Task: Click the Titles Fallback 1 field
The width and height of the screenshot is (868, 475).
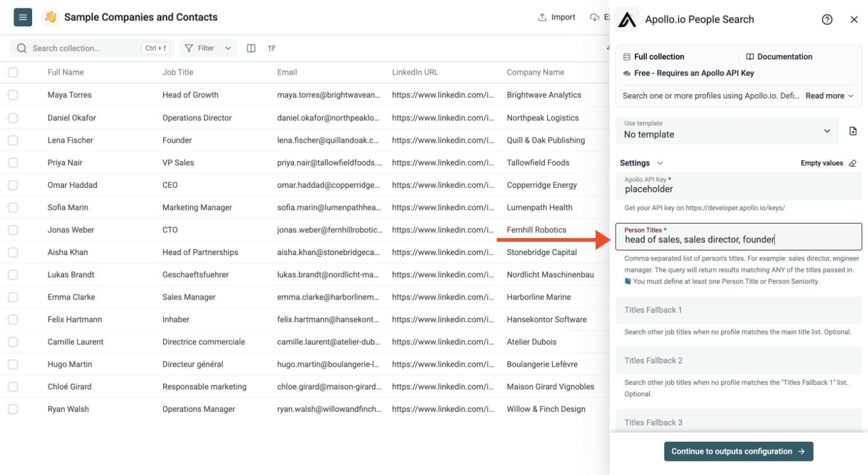Action: point(739,310)
